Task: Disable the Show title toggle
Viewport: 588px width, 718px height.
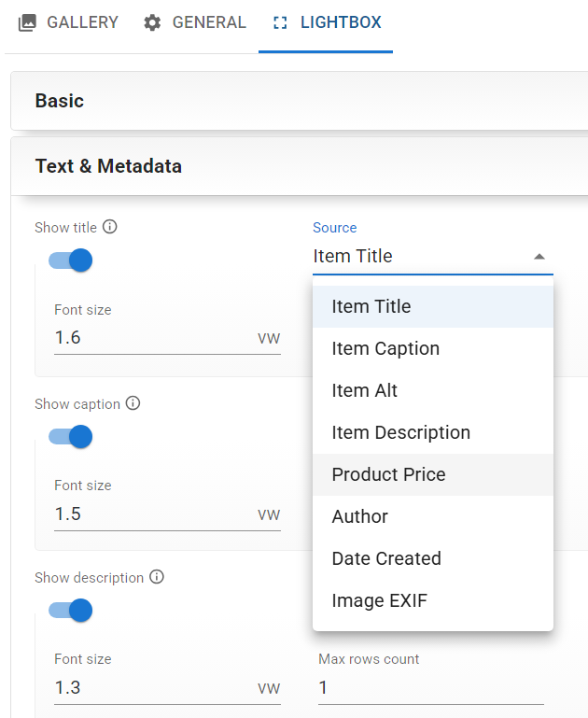Action: click(71, 260)
